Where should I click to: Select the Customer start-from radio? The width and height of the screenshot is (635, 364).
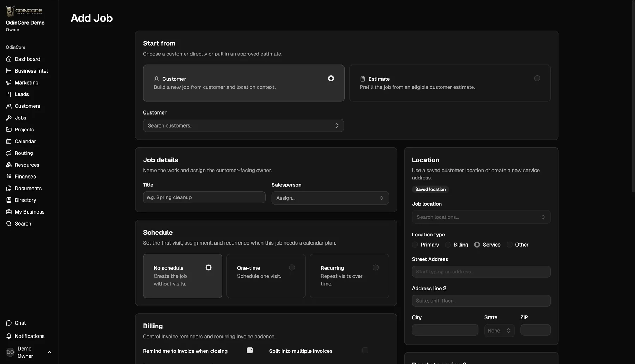tap(331, 78)
